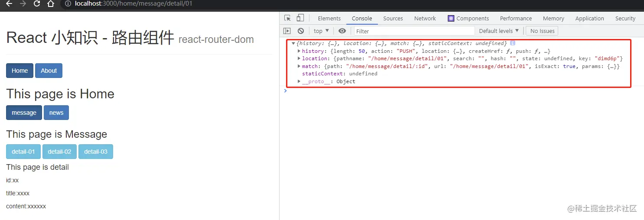Switch to the Elements tab
Viewport: 644px width, 220px height.
pos(329,18)
